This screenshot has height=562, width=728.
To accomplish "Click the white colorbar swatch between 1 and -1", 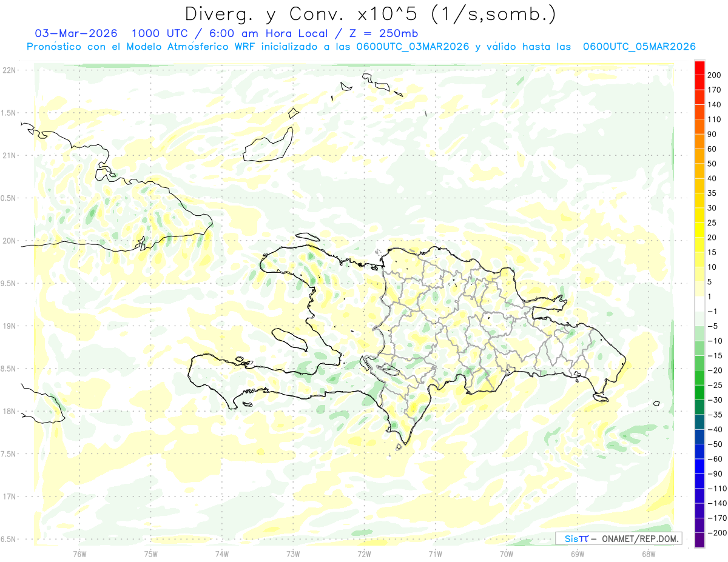I will tap(699, 304).
